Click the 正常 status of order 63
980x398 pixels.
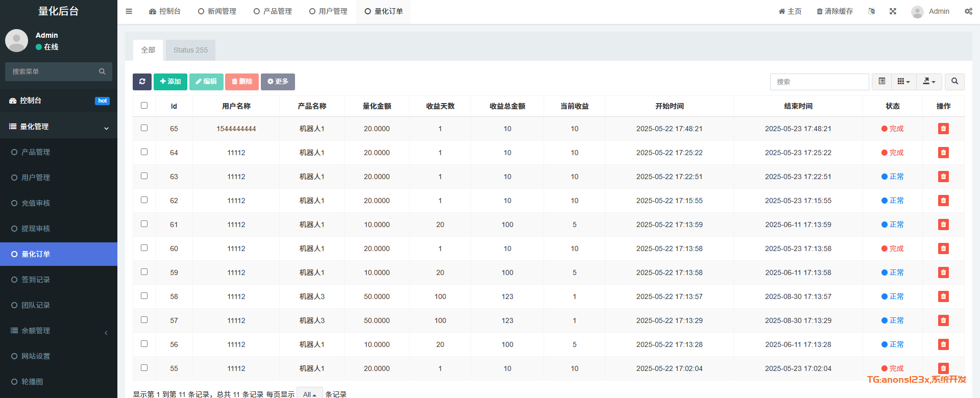coord(892,177)
